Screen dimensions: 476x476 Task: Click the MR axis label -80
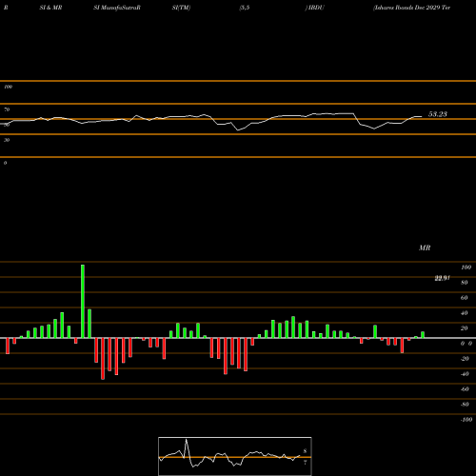pos(465,405)
